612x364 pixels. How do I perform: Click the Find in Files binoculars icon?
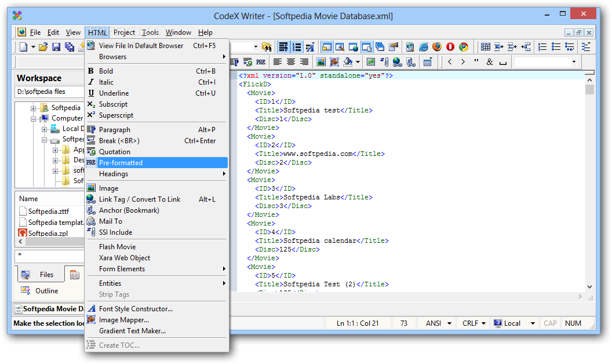pyautogui.click(x=267, y=48)
